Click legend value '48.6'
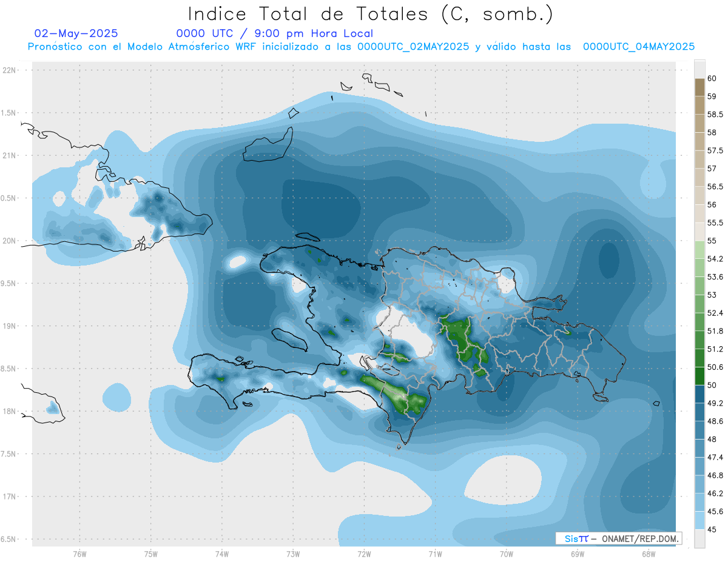 tap(715, 421)
